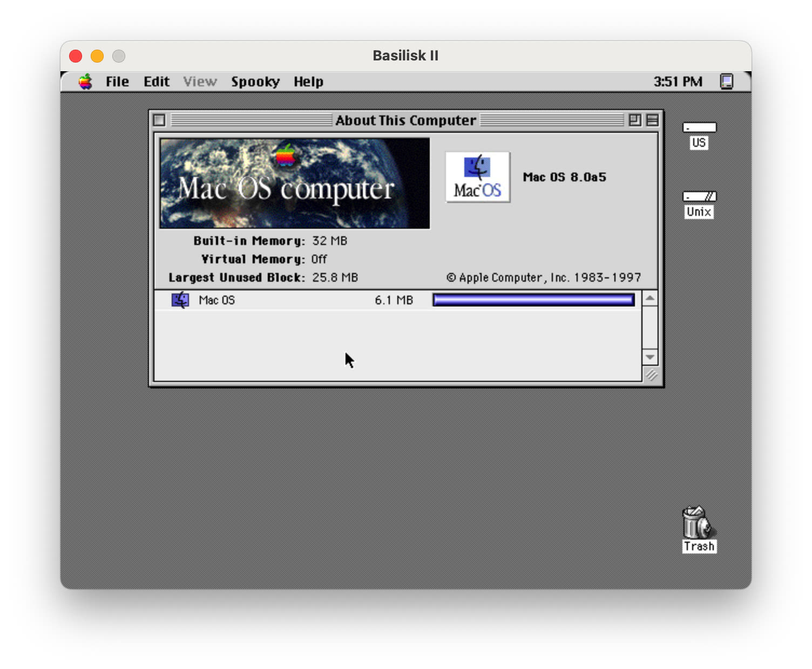The width and height of the screenshot is (812, 669).
Task: Click the Mac OS 8.0a5 version text
Action: tap(565, 177)
